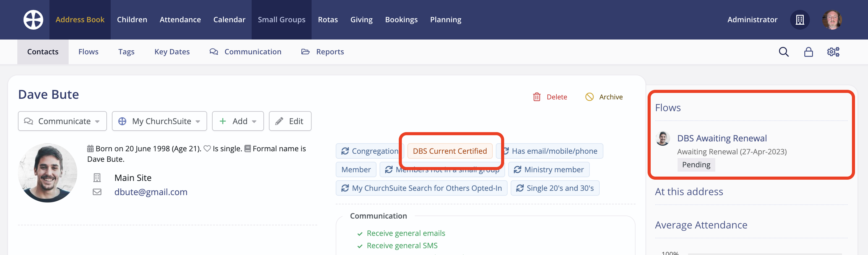Open module settings gears icon
Image resolution: width=868 pixels, height=255 pixels.
coord(833,52)
